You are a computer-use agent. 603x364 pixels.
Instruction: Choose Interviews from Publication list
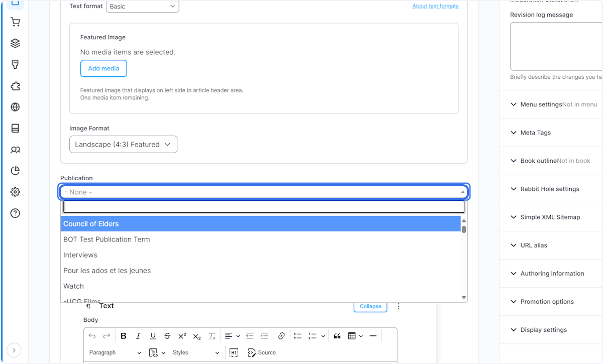click(x=260, y=255)
